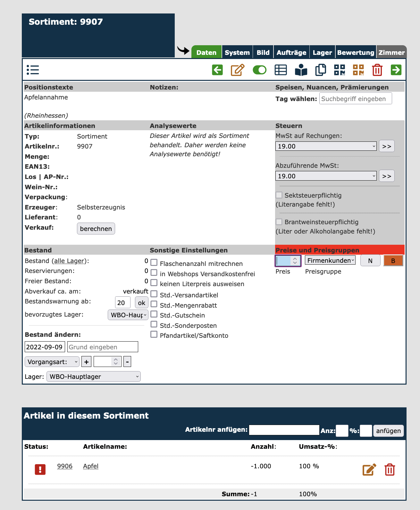
Task: Open the table list view icon
Action: click(281, 70)
